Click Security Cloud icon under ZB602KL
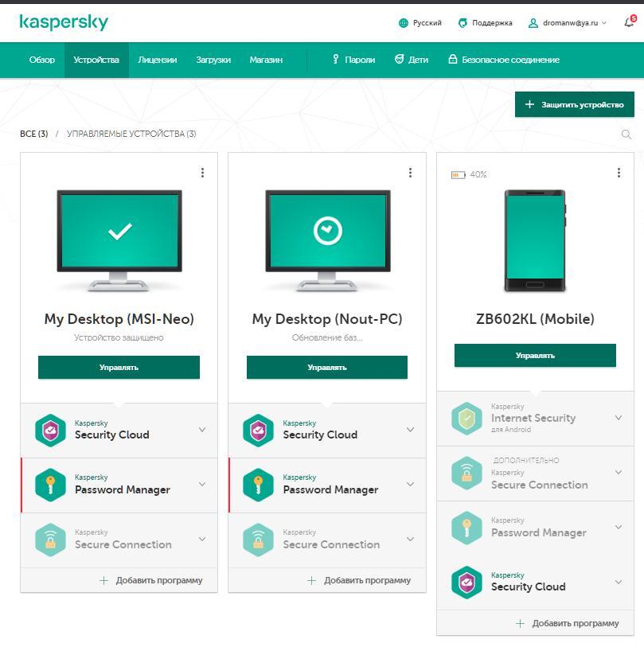The width and height of the screenshot is (644, 647). pos(466,583)
